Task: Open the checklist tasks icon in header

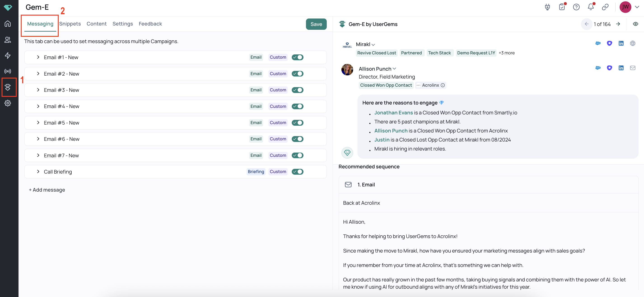Action: click(562, 7)
